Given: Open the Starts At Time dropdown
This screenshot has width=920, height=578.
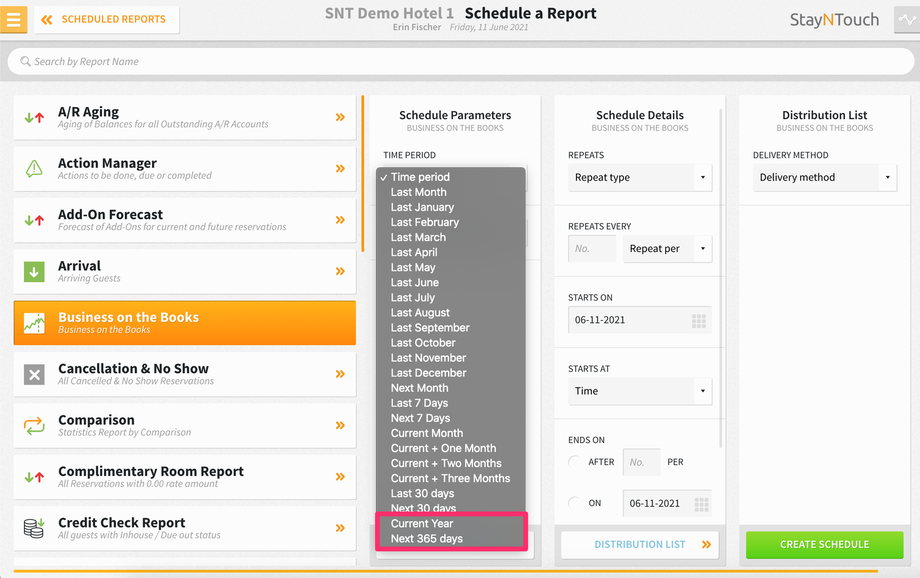Looking at the screenshot, I should click(640, 391).
